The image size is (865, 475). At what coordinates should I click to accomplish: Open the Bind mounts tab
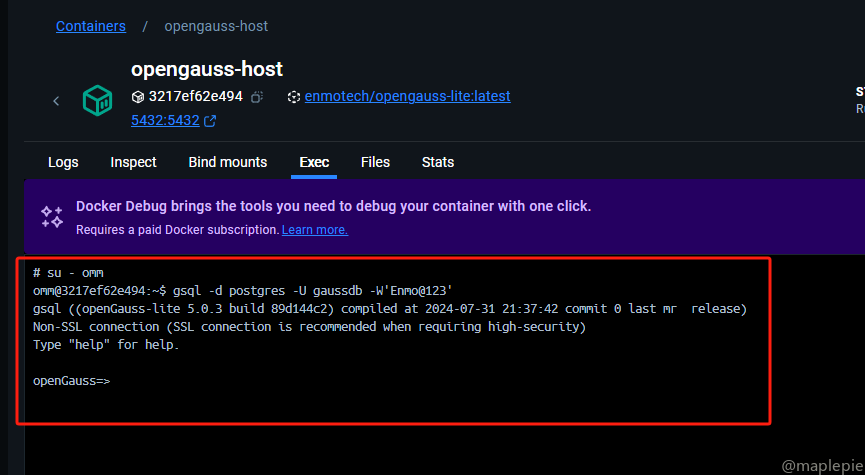coord(228,162)
